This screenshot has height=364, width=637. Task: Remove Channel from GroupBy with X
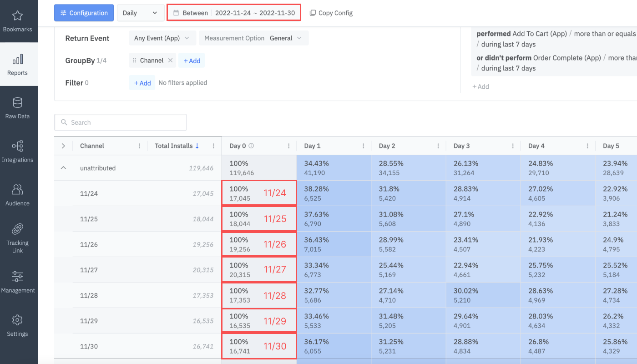[170, 61]
